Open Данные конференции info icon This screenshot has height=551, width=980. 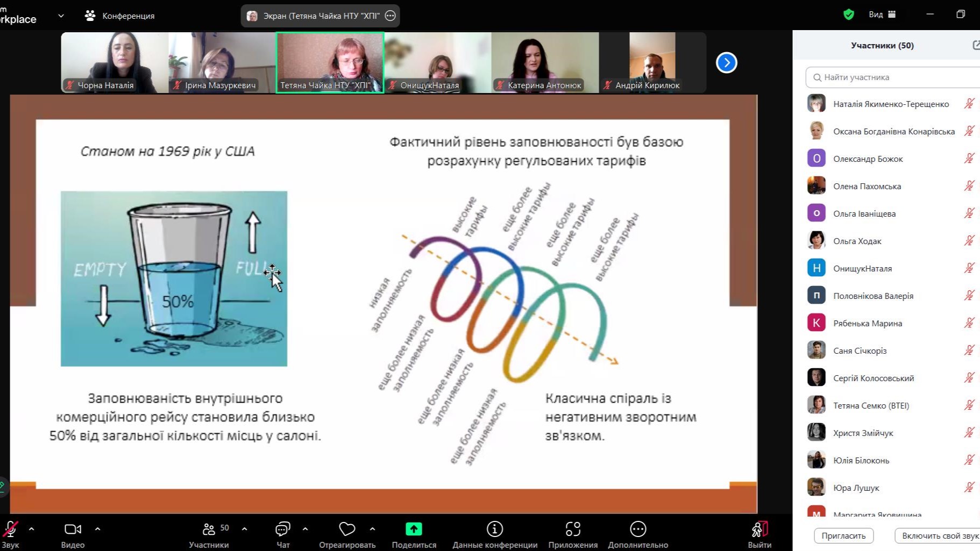[x=494, y=529]
